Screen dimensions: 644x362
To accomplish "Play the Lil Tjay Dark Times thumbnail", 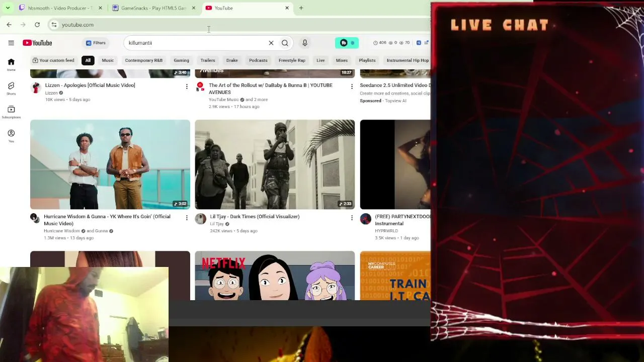I will (x=275, y=164).
